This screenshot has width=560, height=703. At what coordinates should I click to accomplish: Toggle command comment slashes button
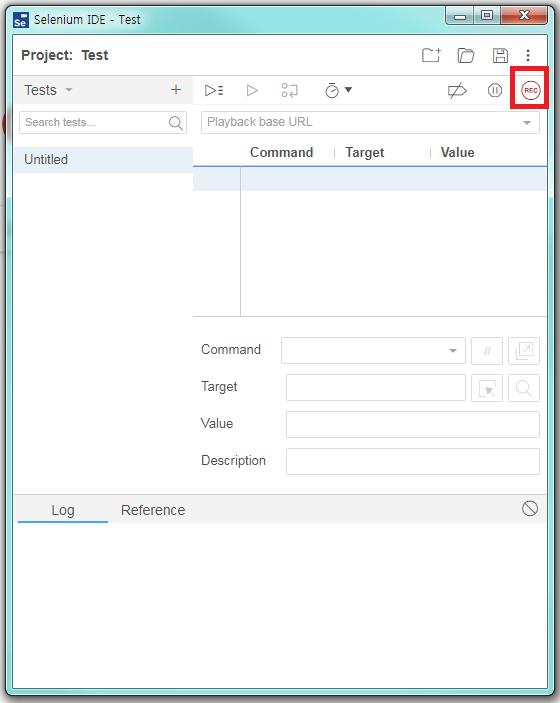[x=487, y=351]
